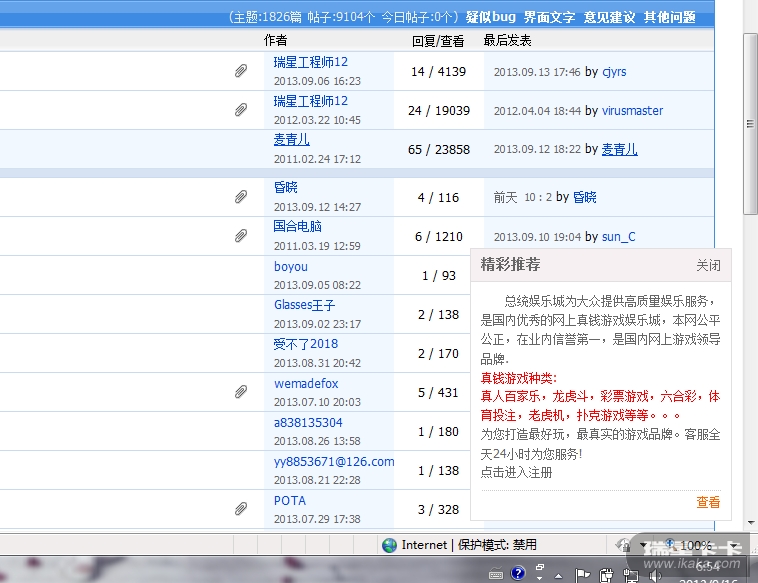Open the zoom level dropdown arrow
The width and height of the screenshot is (758, 583).
[734, 546]
